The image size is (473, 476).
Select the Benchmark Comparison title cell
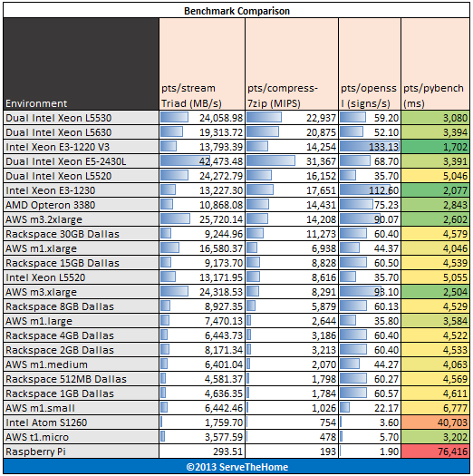pos(236,11)
